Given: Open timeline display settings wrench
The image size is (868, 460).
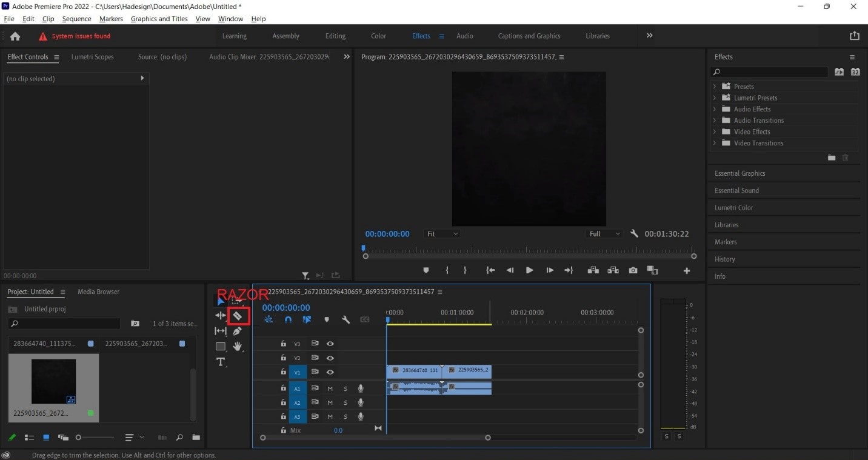Looking at the screenshot, I should click(346, 319).
